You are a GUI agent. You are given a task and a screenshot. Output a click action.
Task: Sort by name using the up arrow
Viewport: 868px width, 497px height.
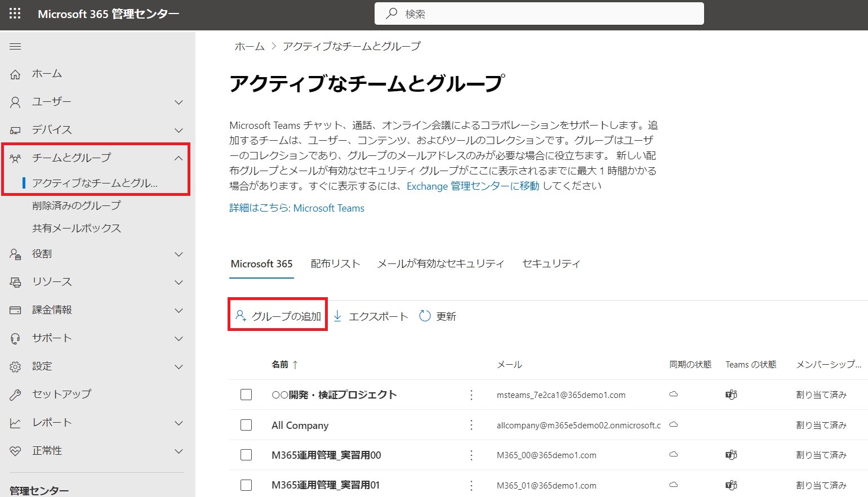(295, 365)
